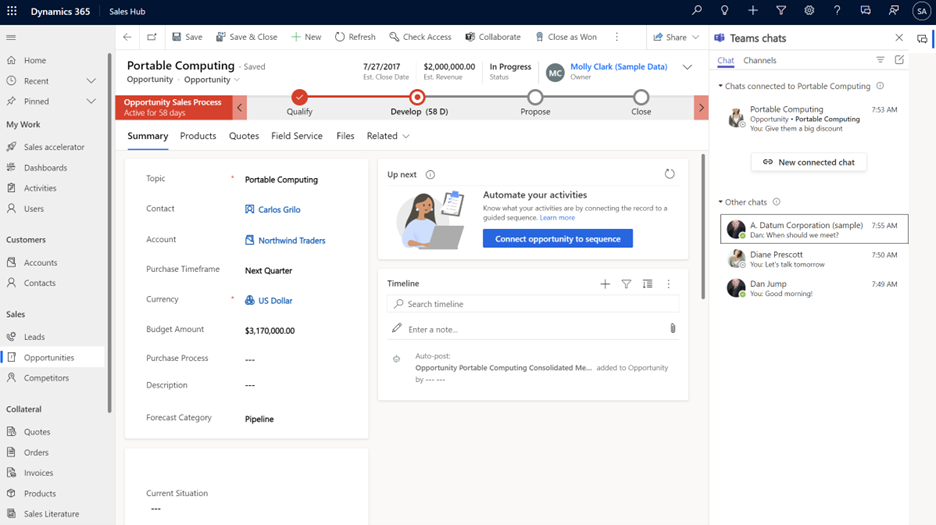Click the form vertical scrollbar
The image size is (936, 525).
pyautogui.click(x=703, y=227)
